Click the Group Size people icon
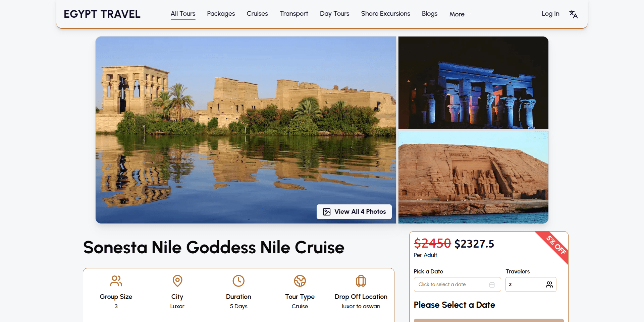 tap(116, 281)
